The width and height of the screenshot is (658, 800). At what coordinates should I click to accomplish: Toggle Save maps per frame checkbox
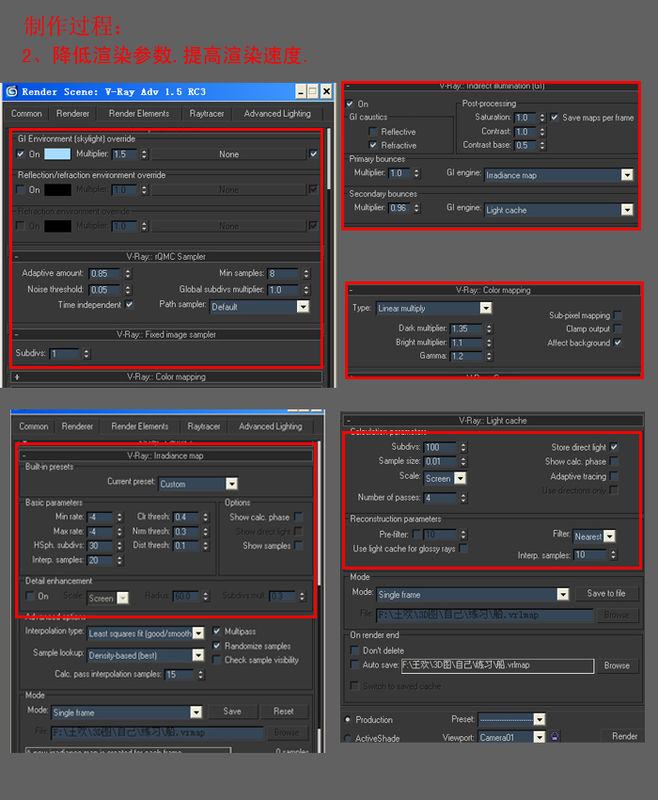pyautogui.click(x=554, y=117)
